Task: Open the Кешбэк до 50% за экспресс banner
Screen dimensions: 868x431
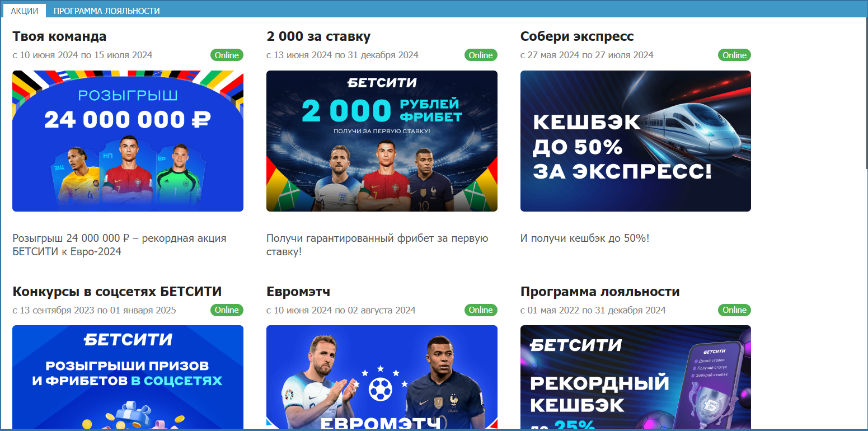Action: pyautogui.click(x=636, y=141)
